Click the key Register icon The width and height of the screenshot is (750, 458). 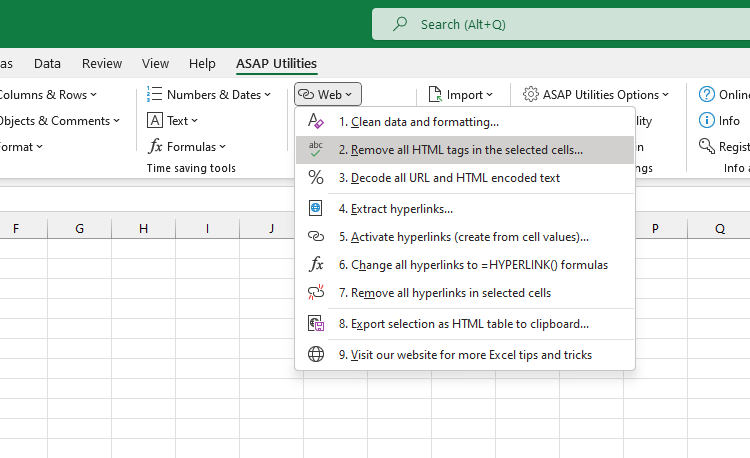pos(706,145)
